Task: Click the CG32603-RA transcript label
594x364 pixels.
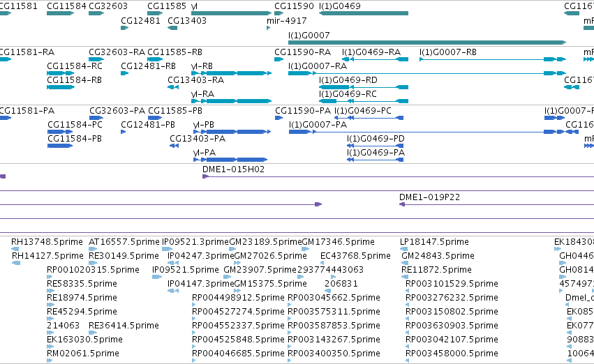Action: coord(117,52)
